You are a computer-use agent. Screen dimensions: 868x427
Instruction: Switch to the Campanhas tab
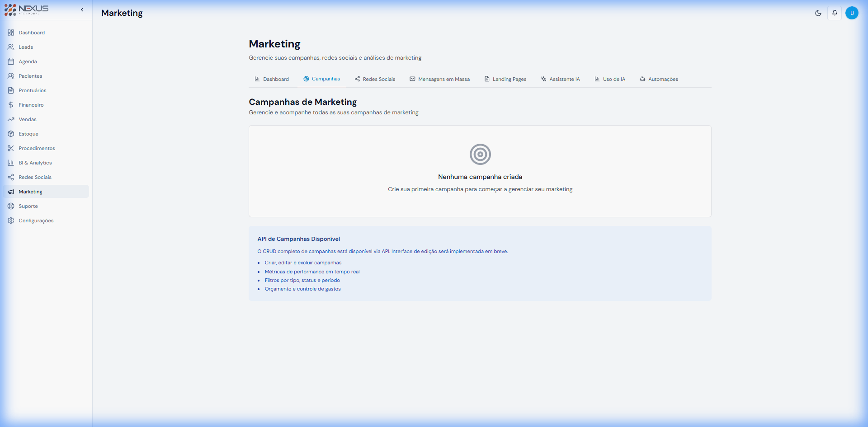point(321,79)
